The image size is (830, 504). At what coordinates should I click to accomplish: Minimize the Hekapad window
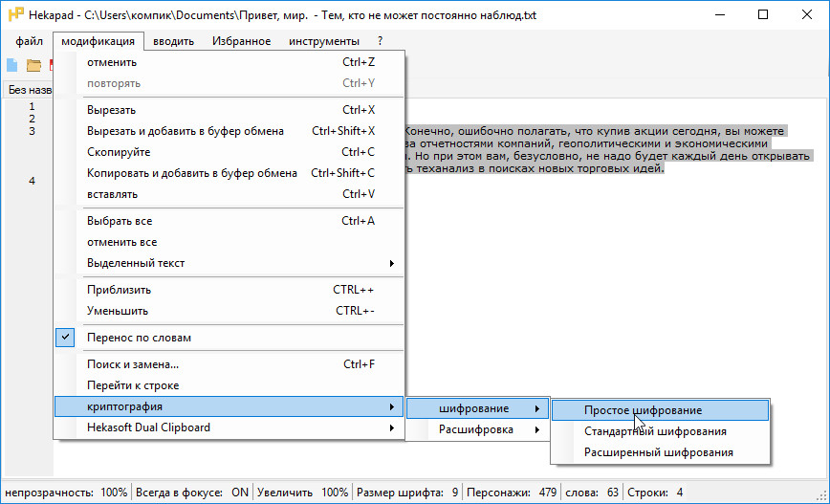pyautogui.click(x=719, y=15)
